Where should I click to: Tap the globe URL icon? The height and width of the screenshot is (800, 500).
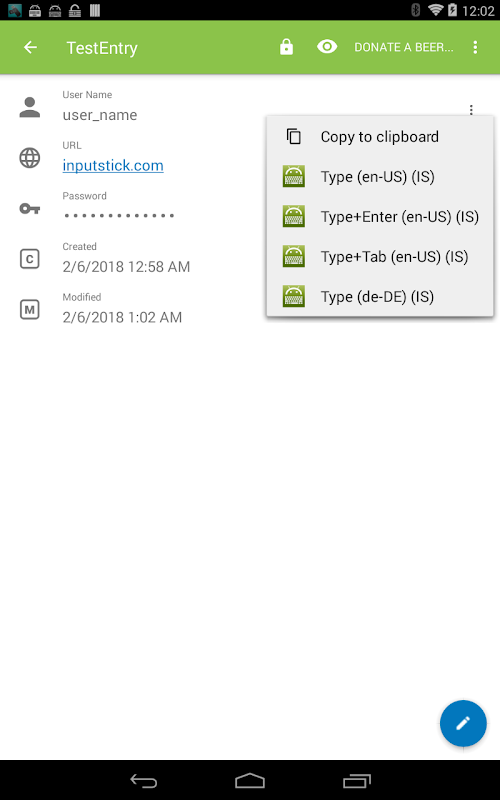pos(30,158)
